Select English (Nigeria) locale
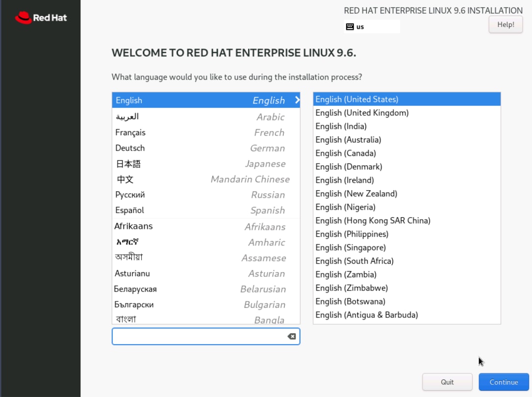Screen dimensions: 532x397 pyautogui.click(x=407, y=207)
